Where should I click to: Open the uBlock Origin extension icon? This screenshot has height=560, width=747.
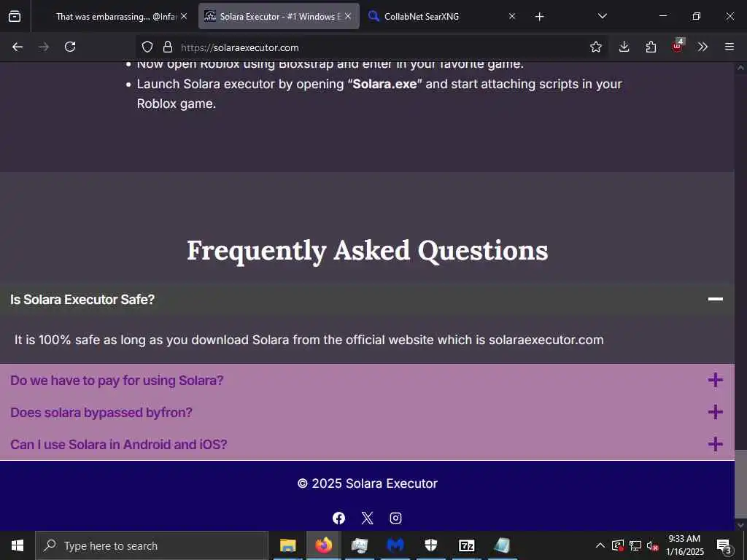tap(678, 46)
